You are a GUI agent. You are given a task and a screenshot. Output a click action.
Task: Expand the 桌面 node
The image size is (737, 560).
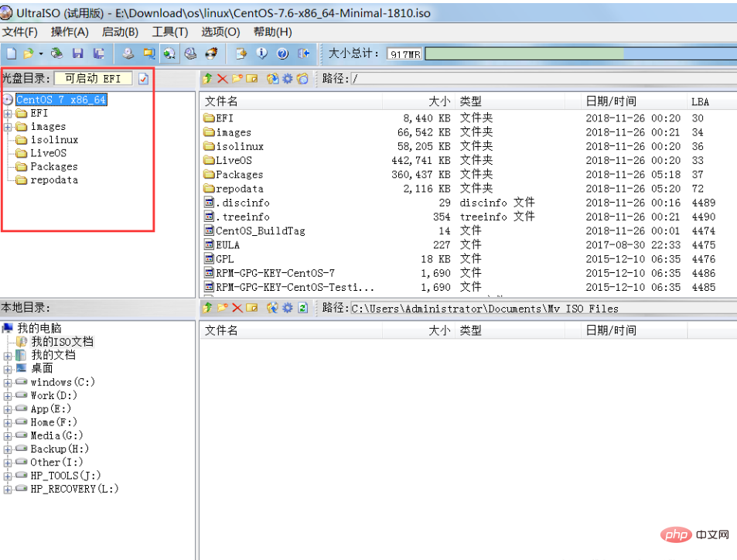(x=8, y=369)
